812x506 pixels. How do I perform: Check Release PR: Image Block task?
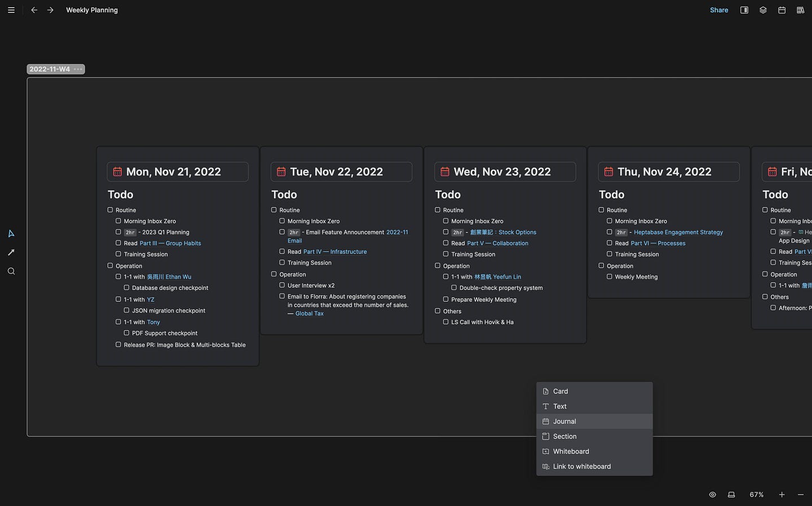(x=118, y=344)
